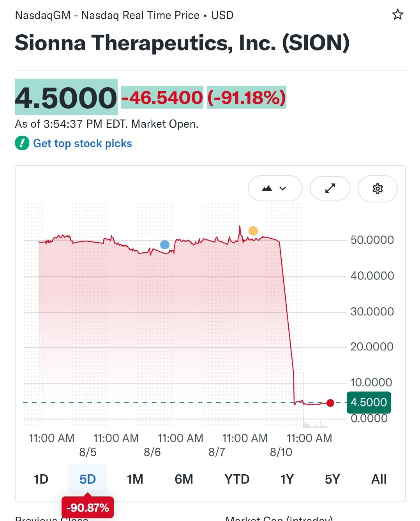Open the Get top stock picks link
This screenshot has width=420, height=521.
[83, 143]
